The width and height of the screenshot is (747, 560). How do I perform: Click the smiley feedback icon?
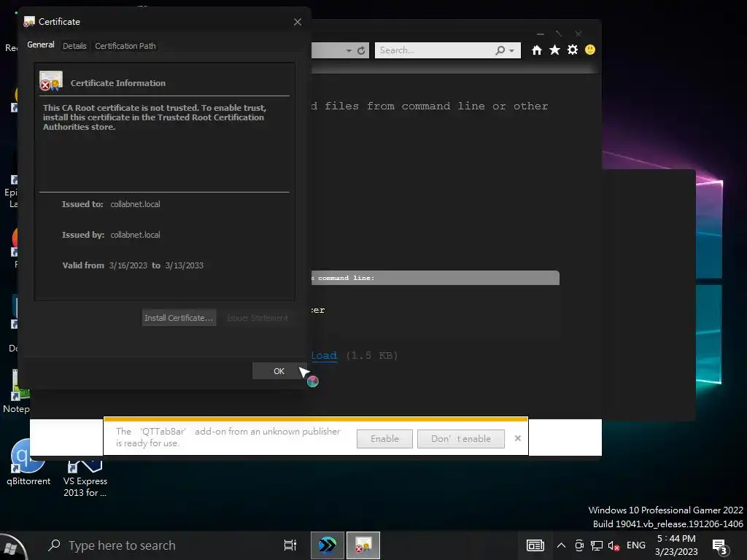[589, 50]
